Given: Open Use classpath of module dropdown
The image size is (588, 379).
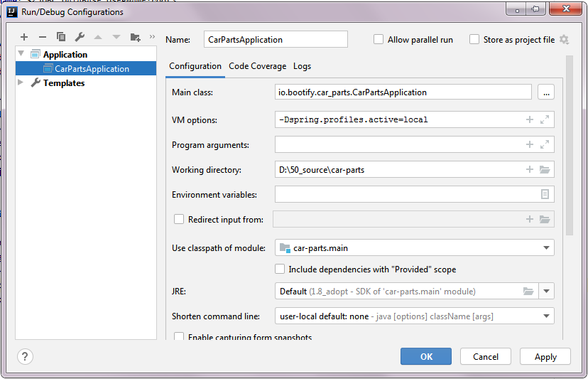Looking at the screenshot, I should (x=546, y=248).
